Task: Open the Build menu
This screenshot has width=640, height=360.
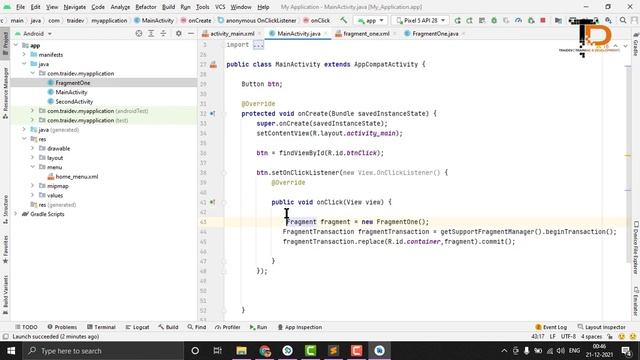Action: [168, 7]
